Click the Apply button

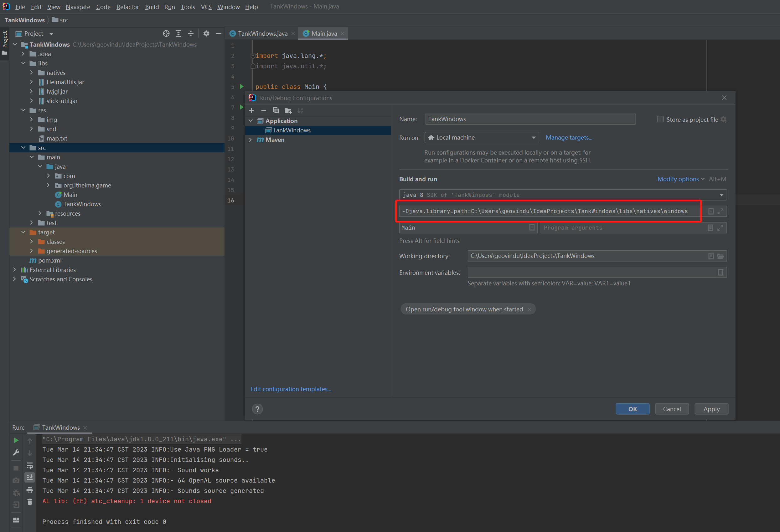(x=711, y=409)
